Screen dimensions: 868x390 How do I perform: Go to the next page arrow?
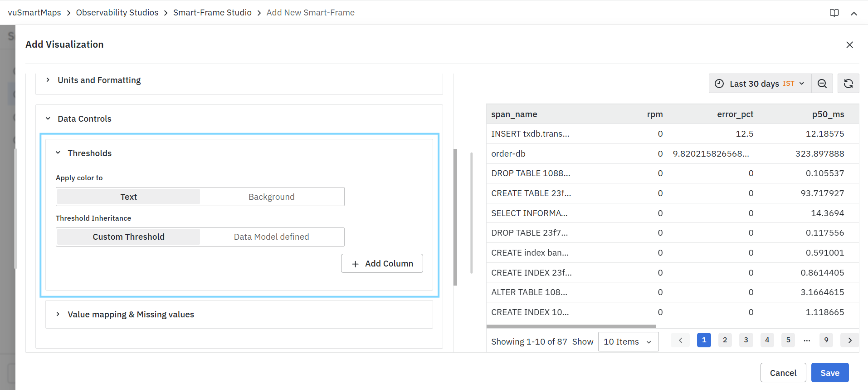pos(850,340)
